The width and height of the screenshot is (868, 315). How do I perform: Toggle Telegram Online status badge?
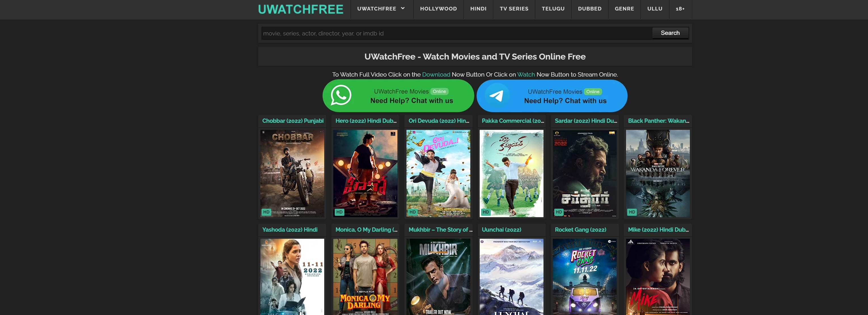[x=592, y=91]
